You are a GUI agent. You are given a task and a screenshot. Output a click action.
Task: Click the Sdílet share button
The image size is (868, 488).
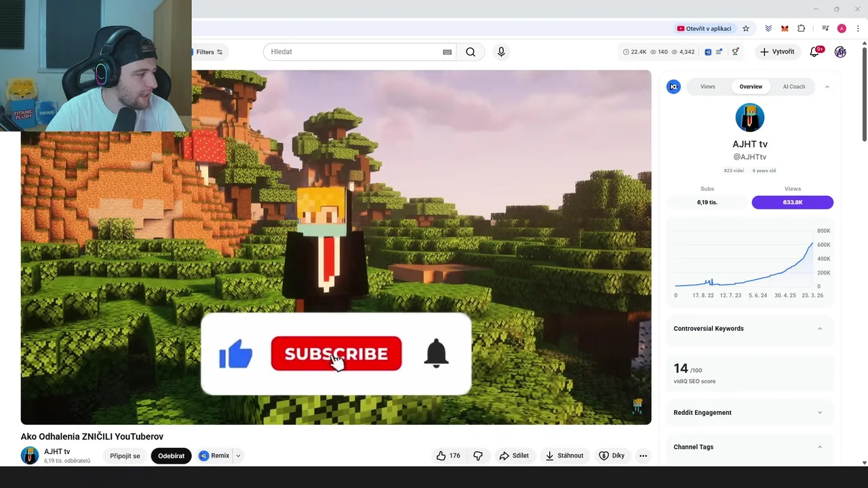pos(514,455)
